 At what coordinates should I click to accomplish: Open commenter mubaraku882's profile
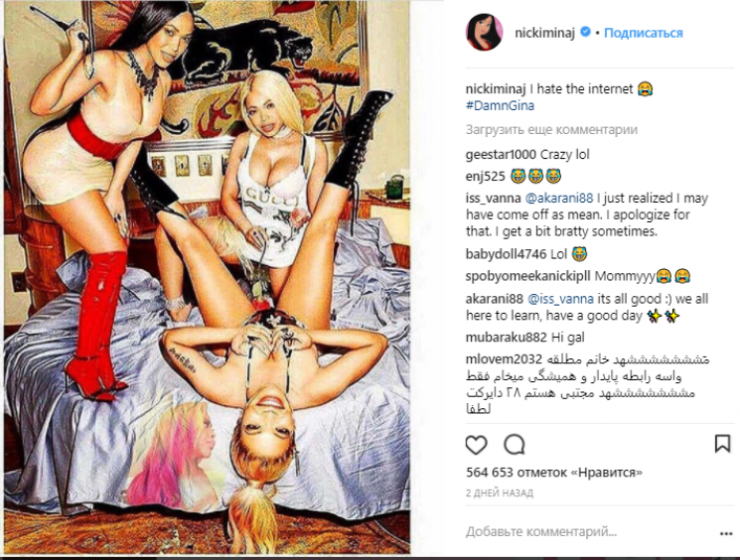click(x=506, y=338)
